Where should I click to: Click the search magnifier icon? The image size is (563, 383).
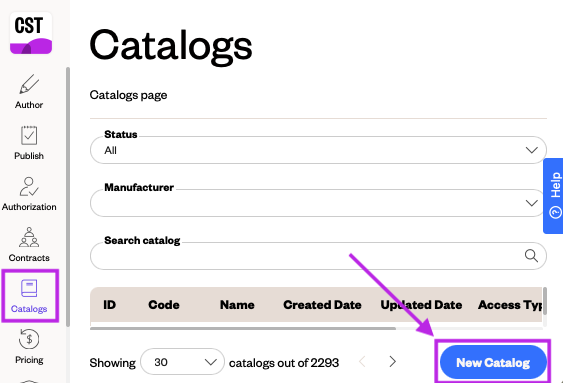pos(531,256)
